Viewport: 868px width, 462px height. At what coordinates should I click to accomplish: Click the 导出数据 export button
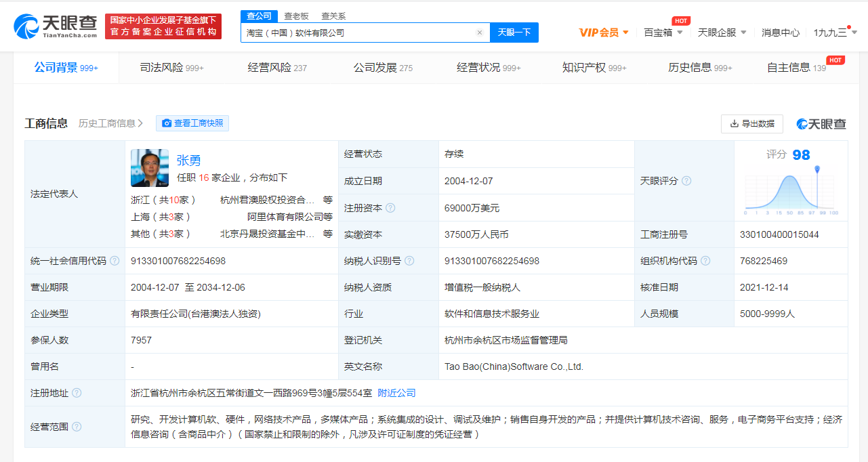click(x=752, y=124)
